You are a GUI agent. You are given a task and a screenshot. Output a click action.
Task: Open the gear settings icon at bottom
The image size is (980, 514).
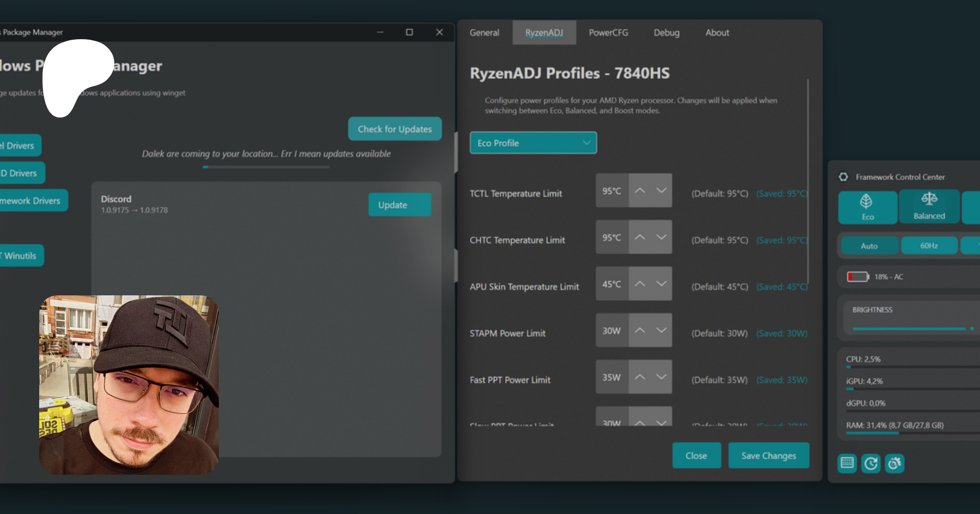coord(895,463)
